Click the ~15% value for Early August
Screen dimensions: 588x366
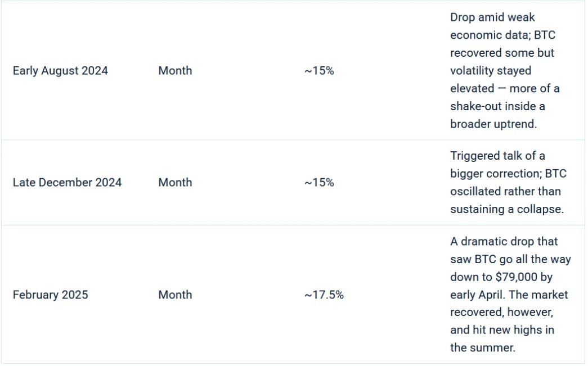319,71
